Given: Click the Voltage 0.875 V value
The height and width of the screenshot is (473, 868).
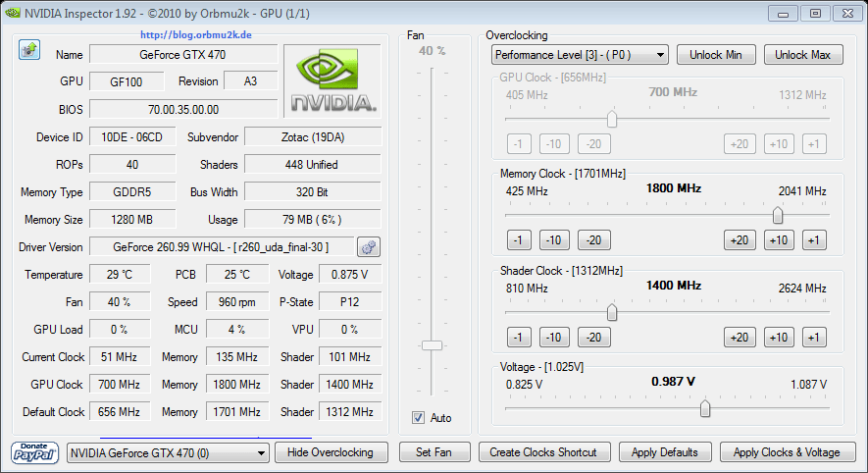Looking at the screenshot, I should tap(350, 274).
